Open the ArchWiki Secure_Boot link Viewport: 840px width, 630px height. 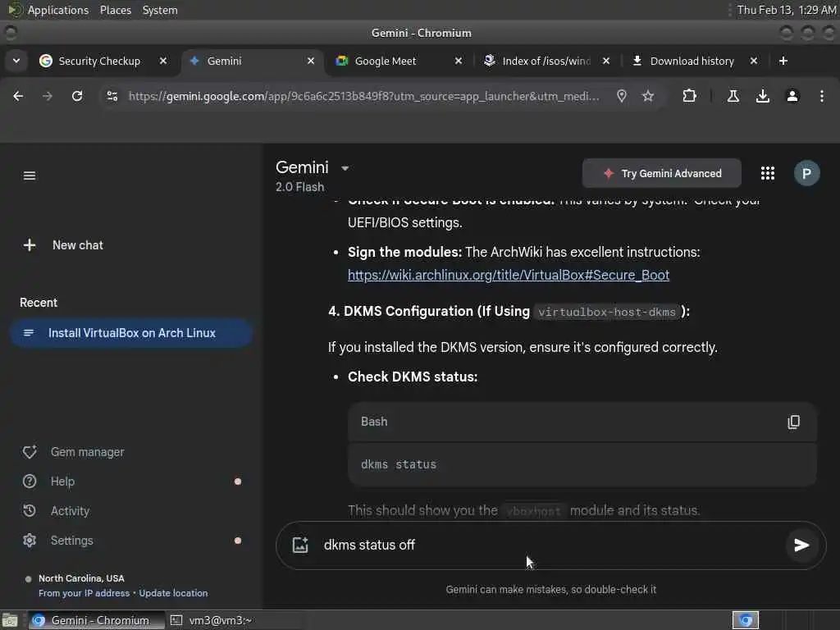coord(508,275)
